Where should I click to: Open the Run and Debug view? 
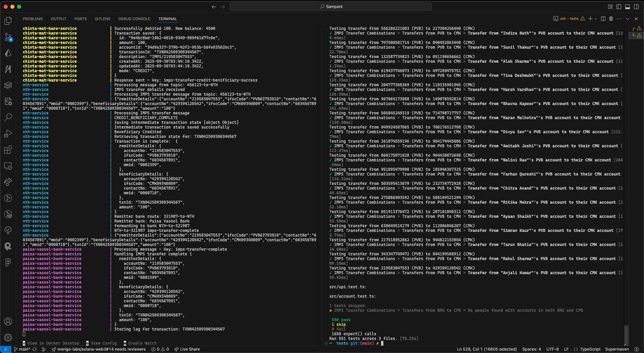pyautogui.click(x=8, y=133)
